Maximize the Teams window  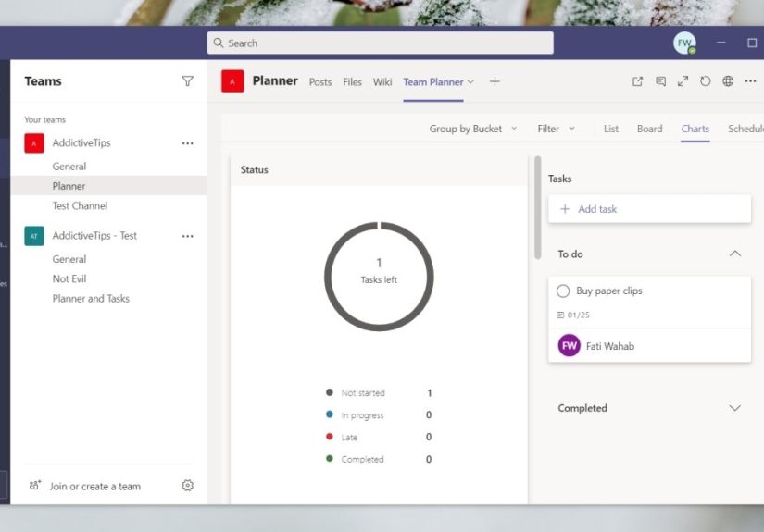click(x=752, y=43)
